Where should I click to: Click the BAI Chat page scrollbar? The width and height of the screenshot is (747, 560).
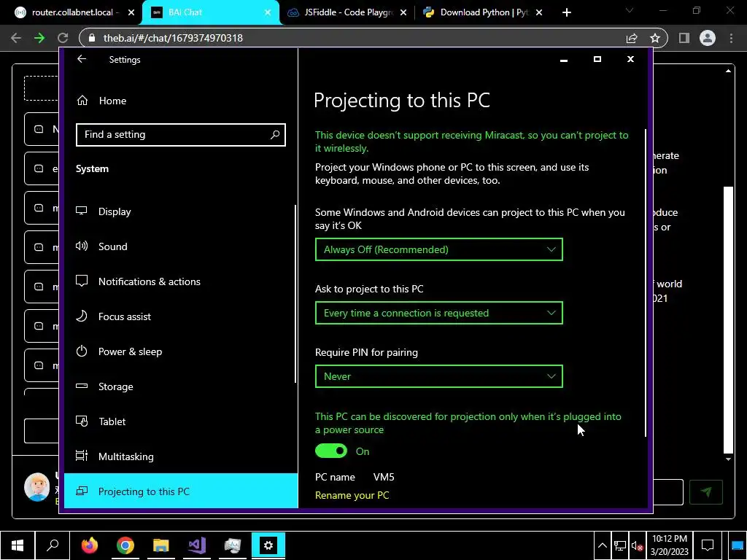click(x=728, y=319)
